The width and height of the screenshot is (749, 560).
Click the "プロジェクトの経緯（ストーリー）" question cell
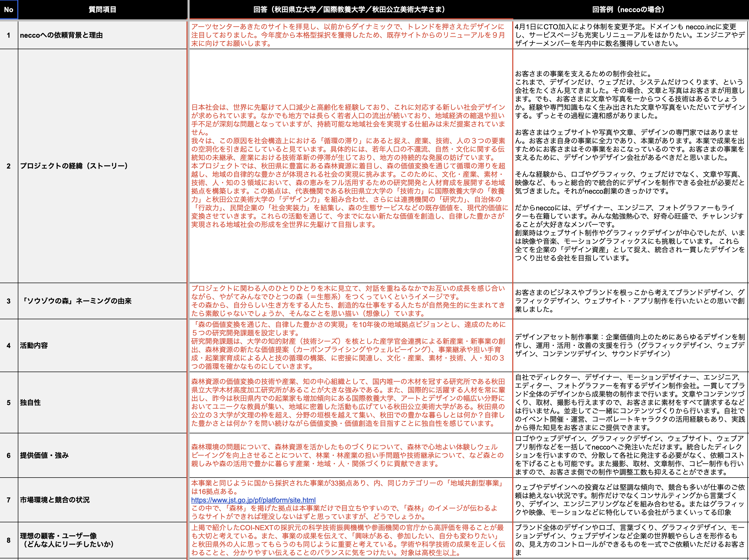(x=102, y=166)
